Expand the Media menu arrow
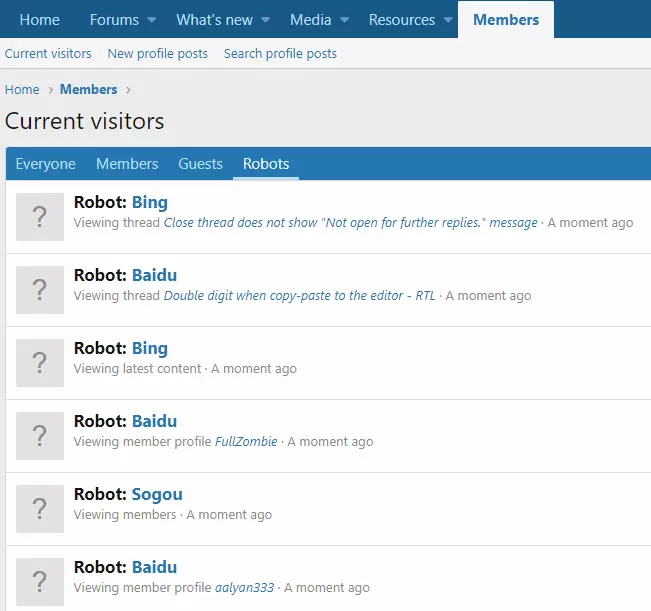Viewport: 651px width, 611px height. tap(344, 20)
